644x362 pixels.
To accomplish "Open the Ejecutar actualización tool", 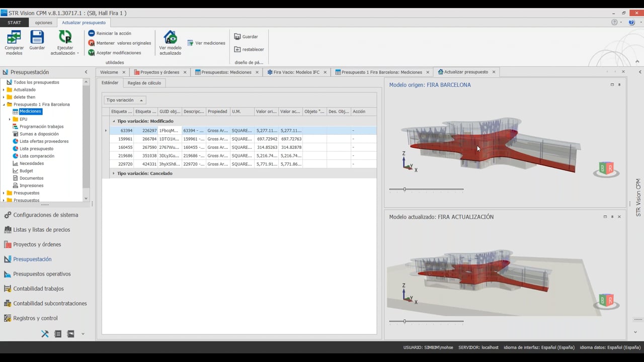I will click(x=65, y=43).
